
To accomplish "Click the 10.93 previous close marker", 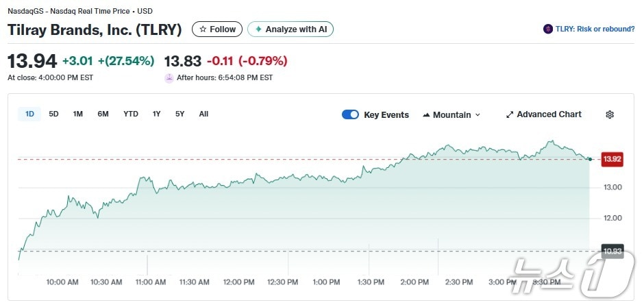I will pos(612,251).
